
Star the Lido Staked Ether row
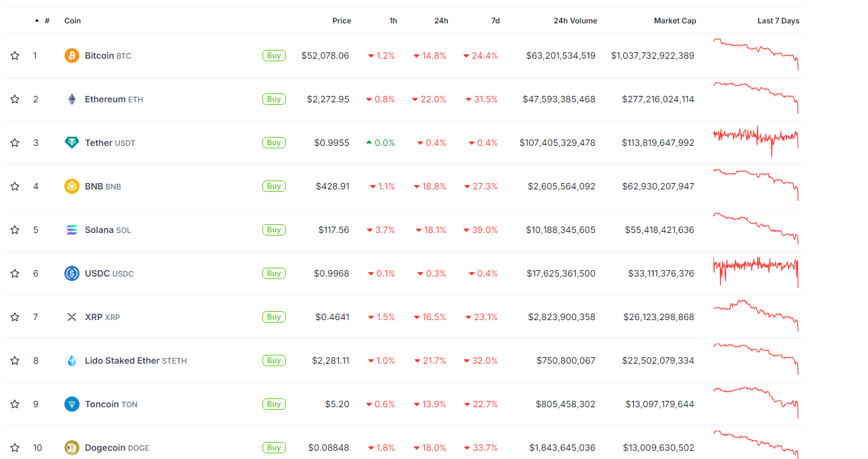coord(15,361)
